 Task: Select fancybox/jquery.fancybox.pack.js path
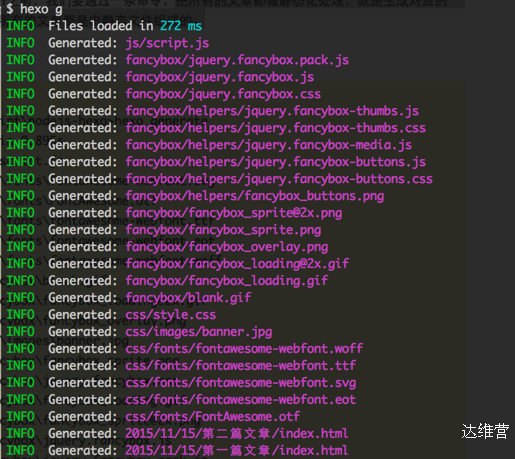[237, 60]
